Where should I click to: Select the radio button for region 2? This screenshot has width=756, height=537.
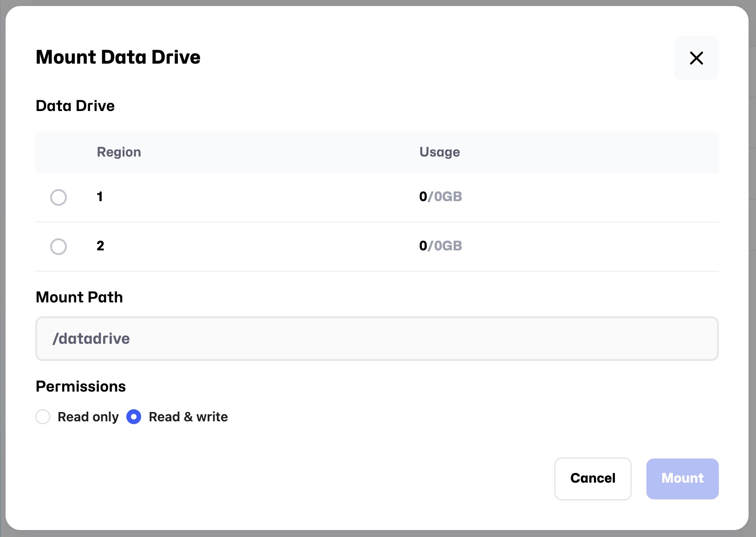point(59,247)
